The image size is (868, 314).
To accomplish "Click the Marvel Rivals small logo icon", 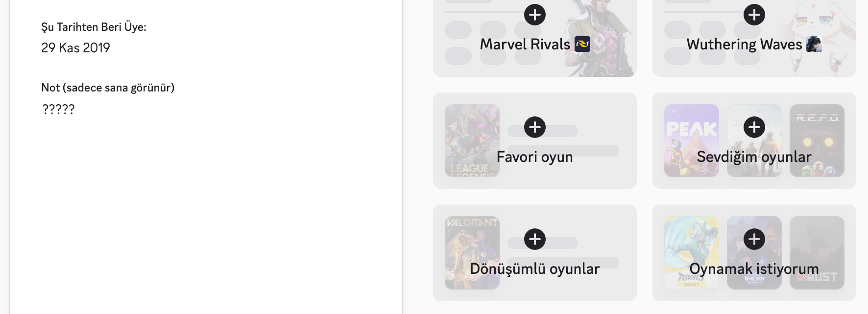I will pyautogui.click(x=582, y=45).
